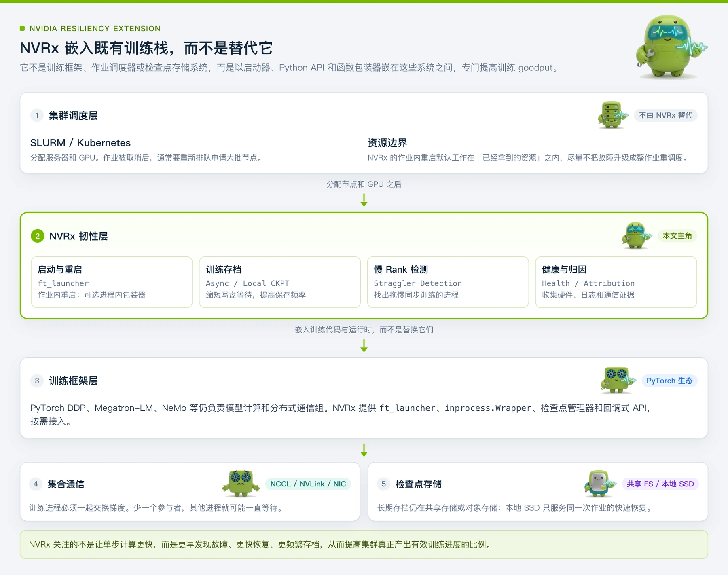This screenshot has height=575, width=728.
Task: Click the NCCL / NVLink / NIC badge
Action: pos(308,484)
